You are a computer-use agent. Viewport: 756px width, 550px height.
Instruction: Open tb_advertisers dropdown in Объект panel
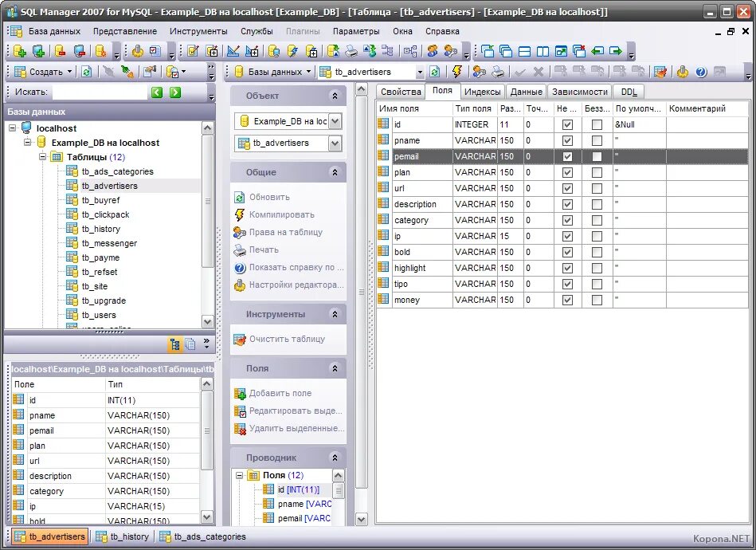pos(335,143)
